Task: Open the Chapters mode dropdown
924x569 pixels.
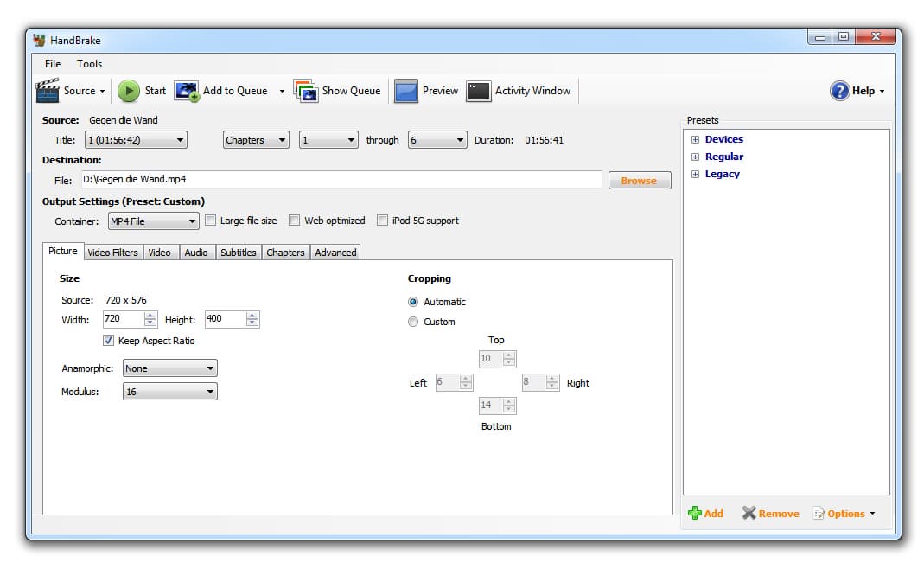Action: [x=256, y=140]
